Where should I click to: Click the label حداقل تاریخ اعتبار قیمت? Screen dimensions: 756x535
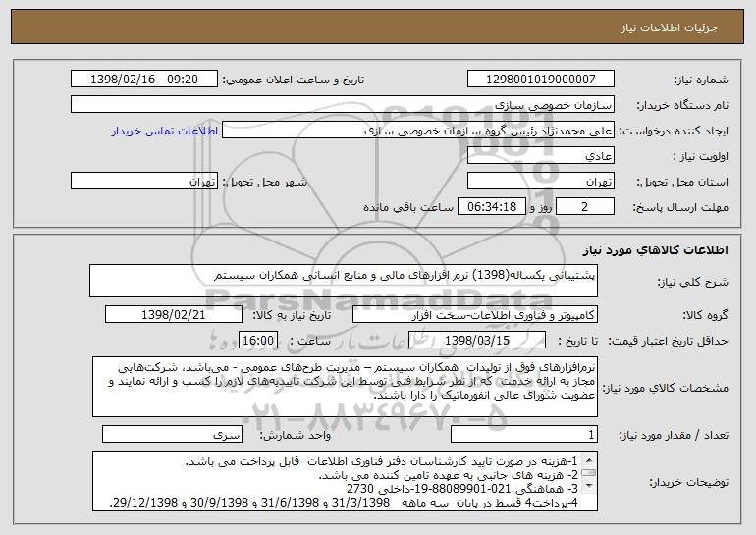click(668, 341)
